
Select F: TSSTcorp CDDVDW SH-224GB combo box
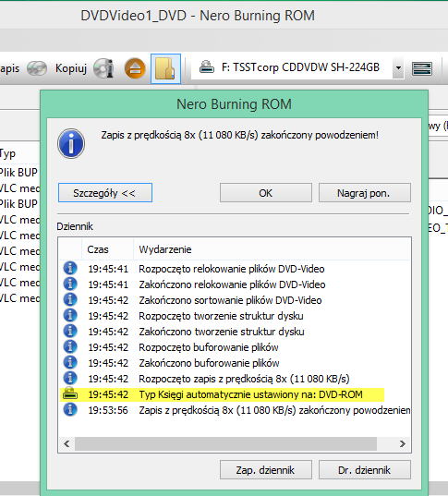click(297, 67)
